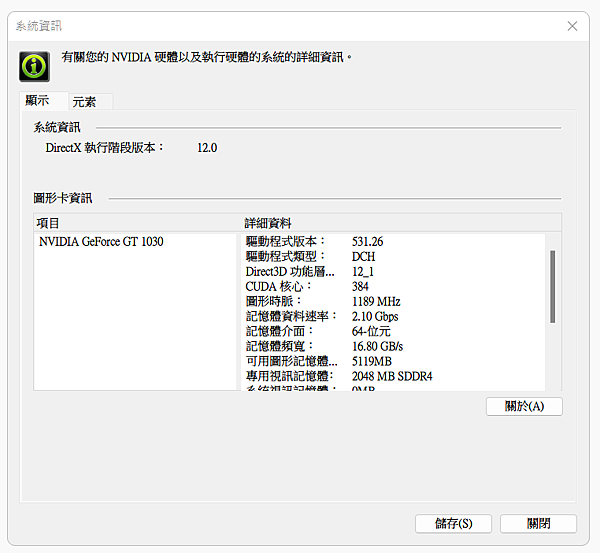This screenshot has width=600, height=553.
Task: Close the 系統資訊 dialog with X
Action: pos(572,26)
